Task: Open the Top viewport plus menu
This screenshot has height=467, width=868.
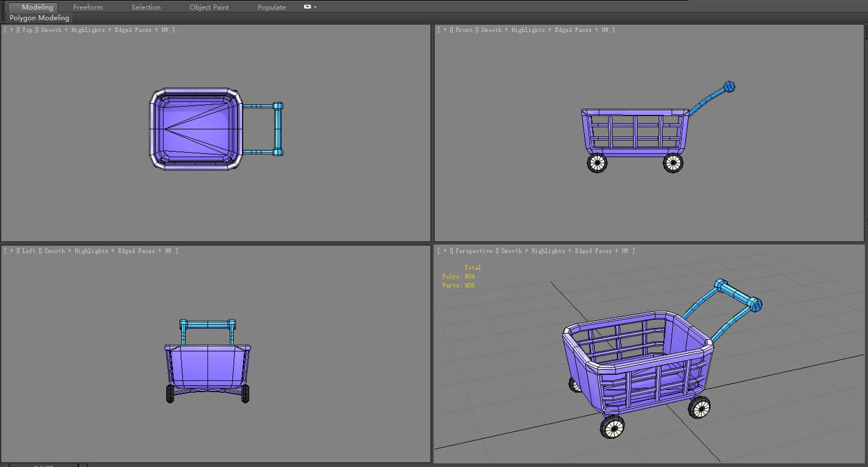Action: point(11,30)
